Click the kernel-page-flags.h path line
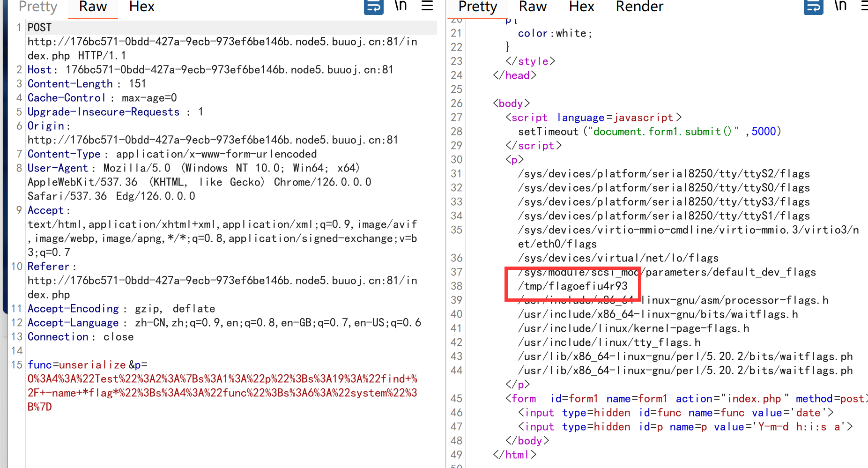 pos(634,328)
